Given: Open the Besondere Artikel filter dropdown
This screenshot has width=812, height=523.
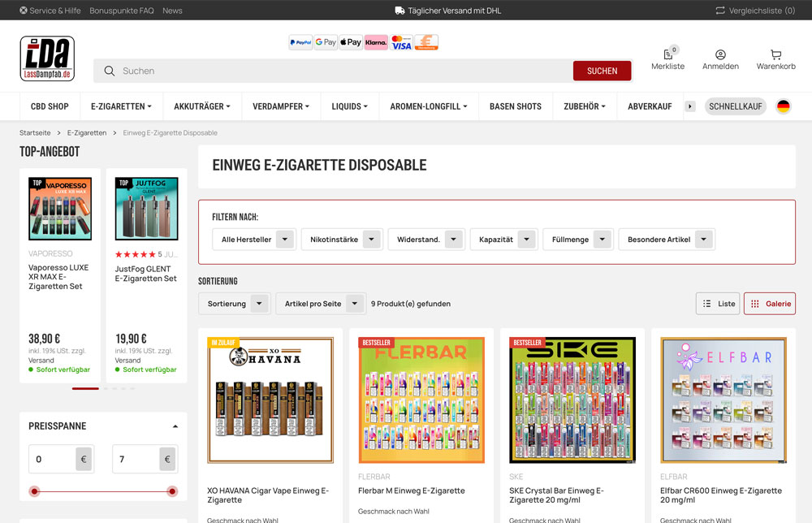Looking at the screenshot, I should pos(667,240).
